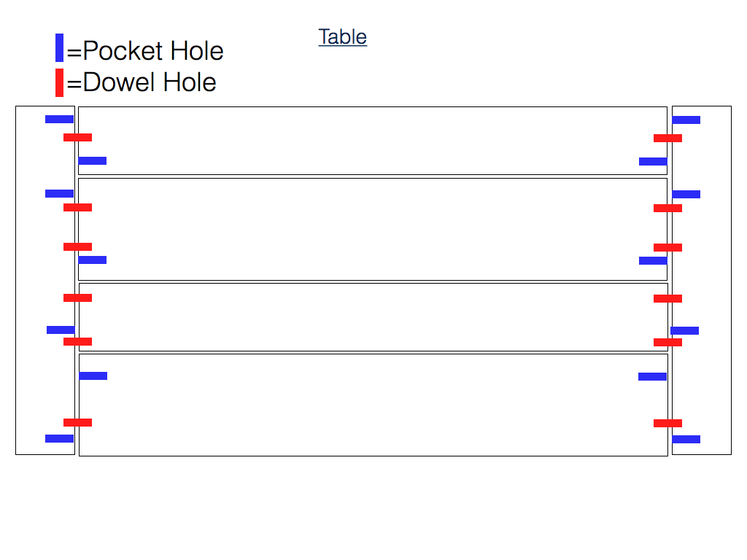Select the third tabletop board from top
747x560 pixels.
point(373,317)
